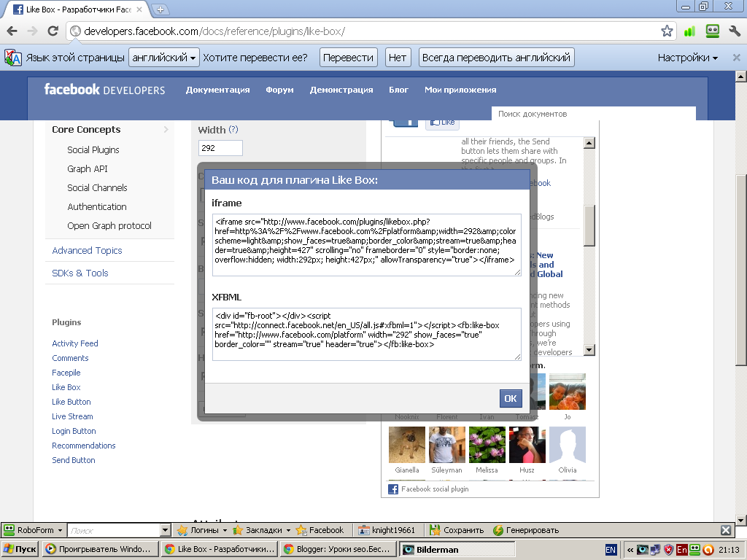Switch to the Bilderman taskbar window

coord(457,549)
